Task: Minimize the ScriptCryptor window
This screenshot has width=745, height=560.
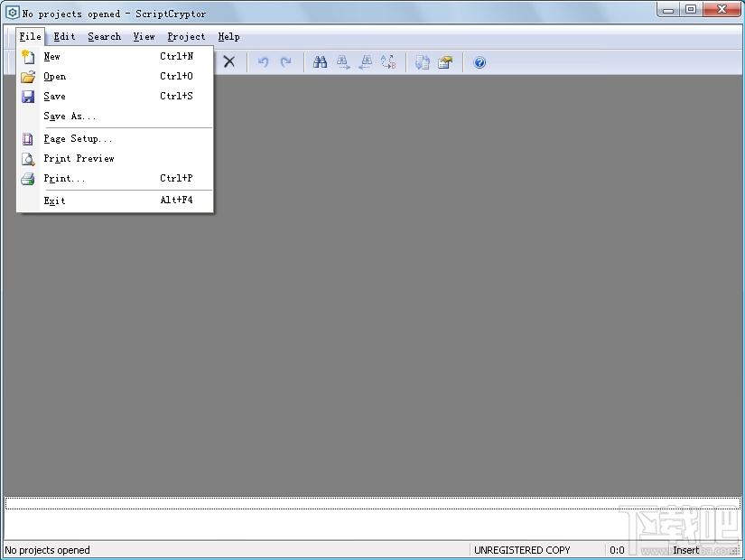Action: (x=669, y=10)
